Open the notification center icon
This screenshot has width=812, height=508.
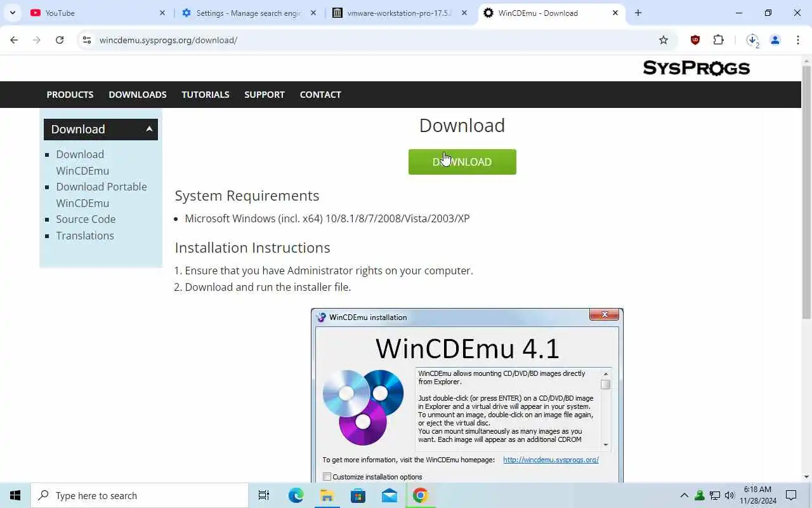point(791,495)
